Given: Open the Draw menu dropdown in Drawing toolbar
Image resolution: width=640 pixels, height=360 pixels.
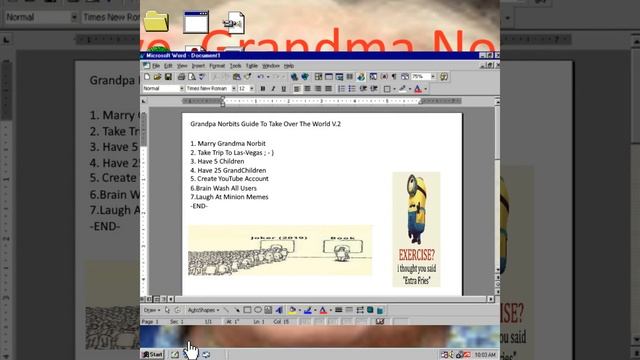Looking at the screenshot, I should (151, 310).
